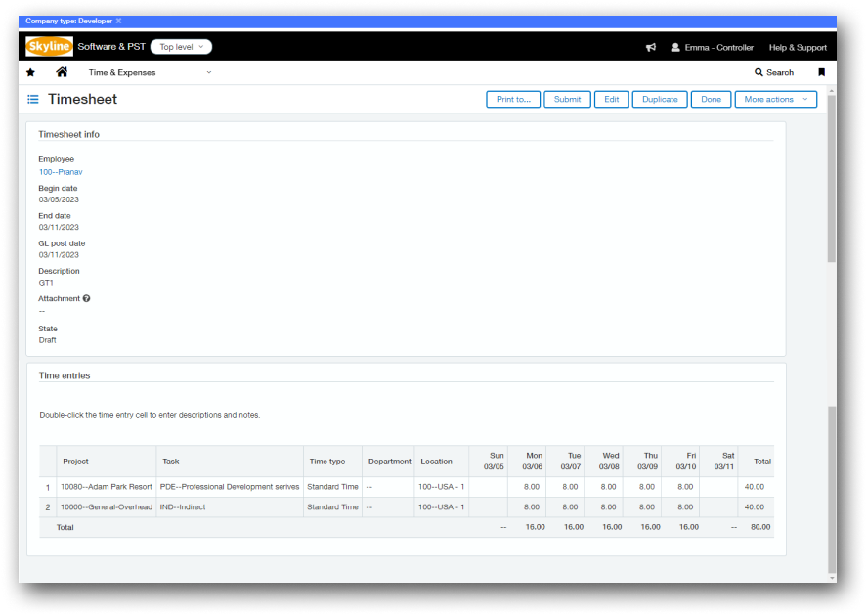The height and width of the screenshot is (616, 867).
Task: Click the Software & PST company name
Action: [111, 47]
